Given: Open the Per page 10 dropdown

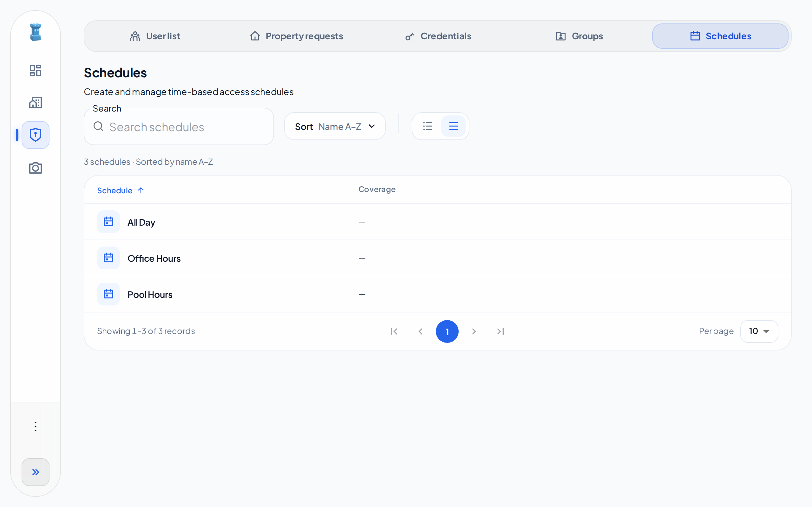Looking at the screenshot, I should point(759,331).
